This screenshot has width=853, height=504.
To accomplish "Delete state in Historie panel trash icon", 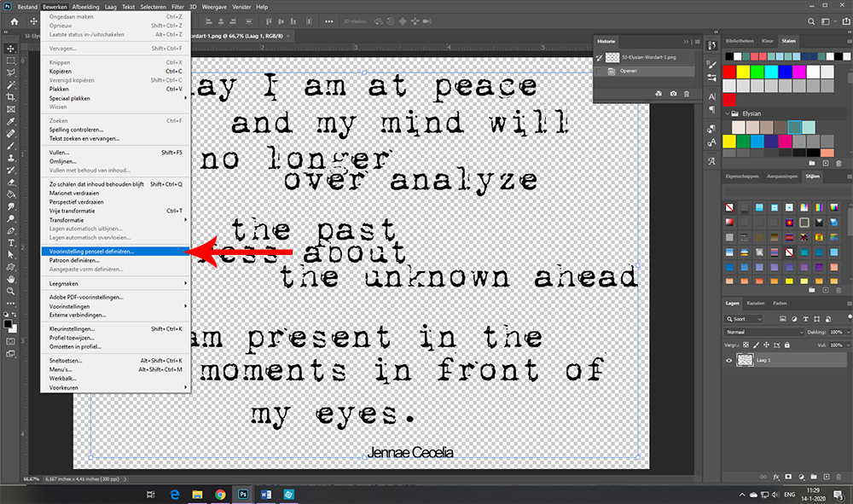I will coord(687,94).
